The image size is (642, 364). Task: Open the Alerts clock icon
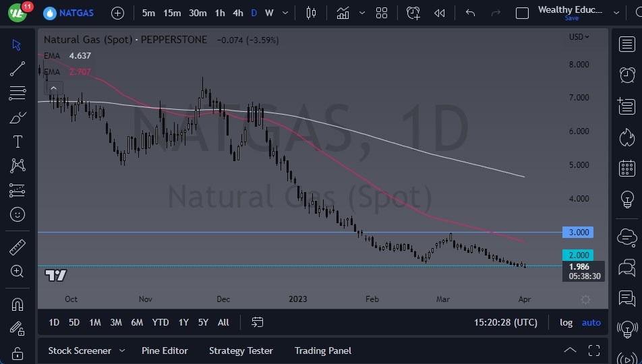[x=627, y=75]
